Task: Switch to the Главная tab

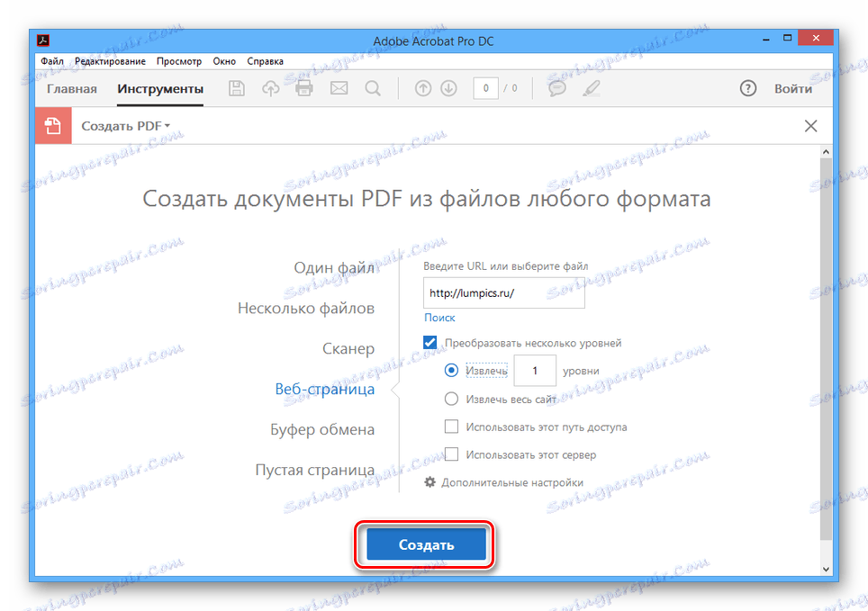Action: 71,88
